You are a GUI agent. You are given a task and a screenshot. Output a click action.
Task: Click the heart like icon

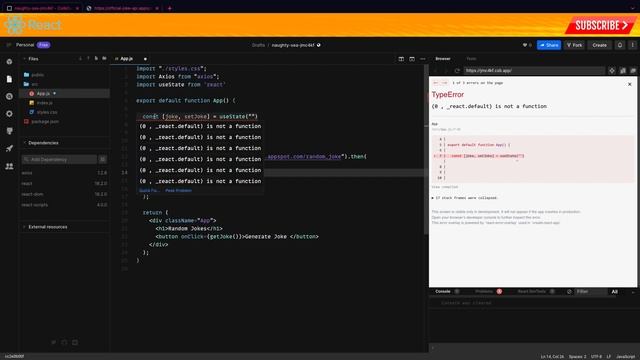tap(525, 45)
